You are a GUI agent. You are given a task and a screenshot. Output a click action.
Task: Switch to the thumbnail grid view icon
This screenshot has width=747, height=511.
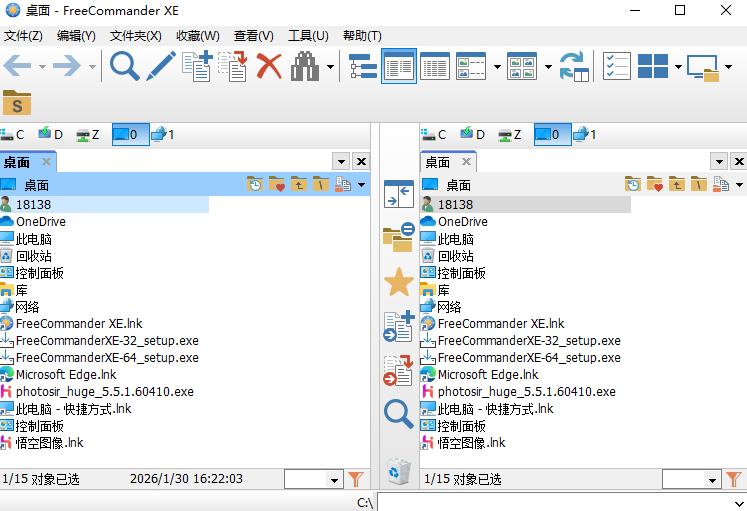click(522, 66)
